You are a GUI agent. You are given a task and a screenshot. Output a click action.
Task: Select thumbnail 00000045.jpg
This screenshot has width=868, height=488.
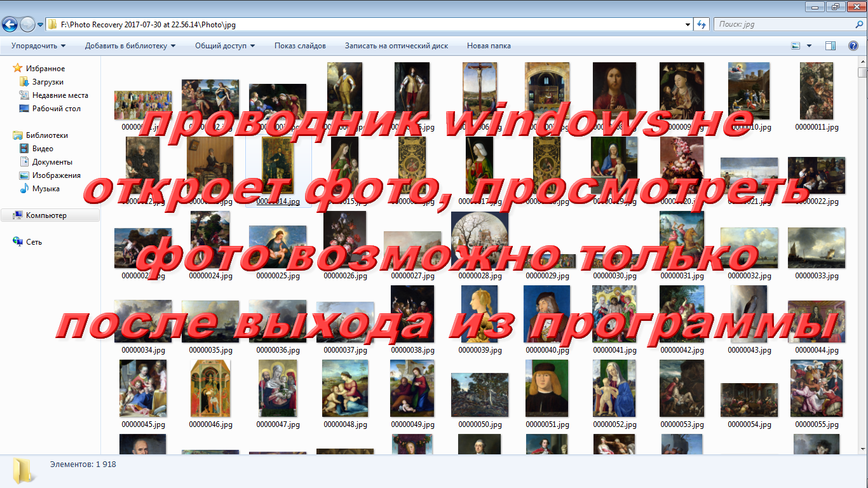click(143, 388)
